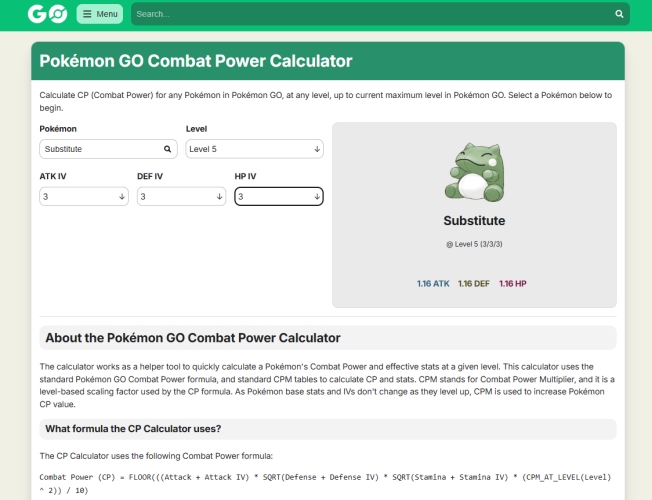Viewport: 652px width, 500px height.
Task: Click the '@ Level 5 (3/3/3)' text
Action: coord(474,244)
